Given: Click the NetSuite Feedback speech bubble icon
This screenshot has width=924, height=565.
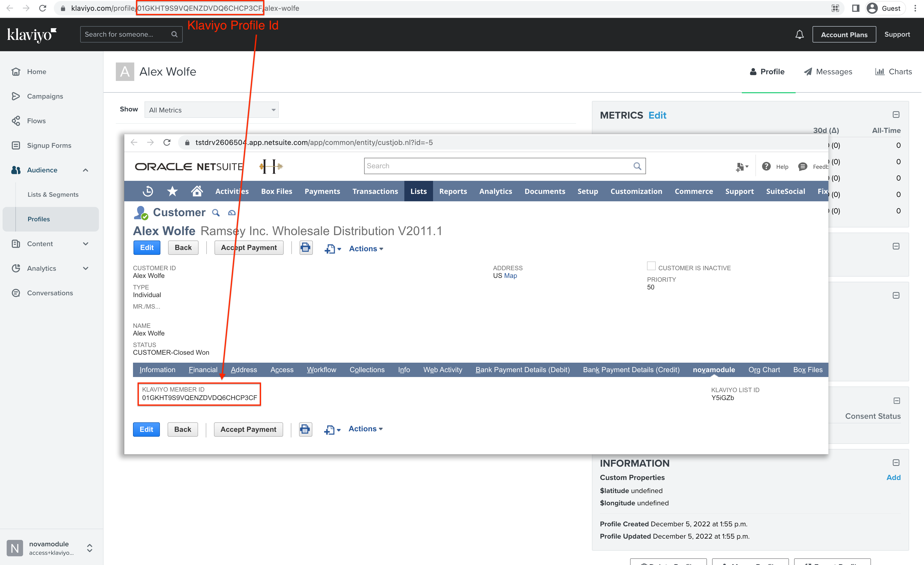Looking at the screenshot, I should (x=803, y=166).
